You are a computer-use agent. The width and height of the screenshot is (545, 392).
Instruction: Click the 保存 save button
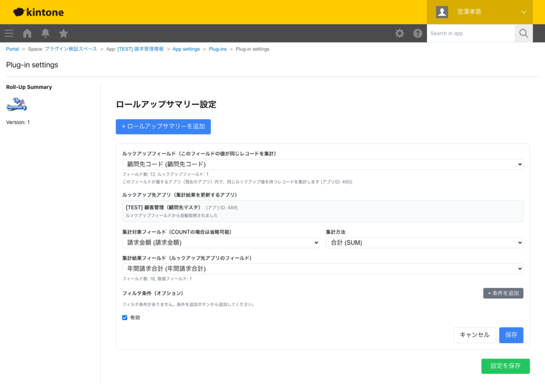(510, 335)
